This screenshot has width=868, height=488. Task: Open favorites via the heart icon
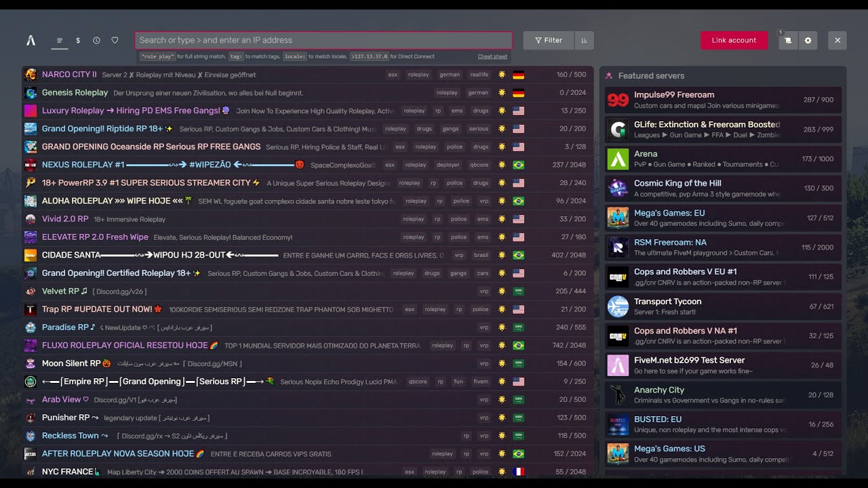[115, 41]
